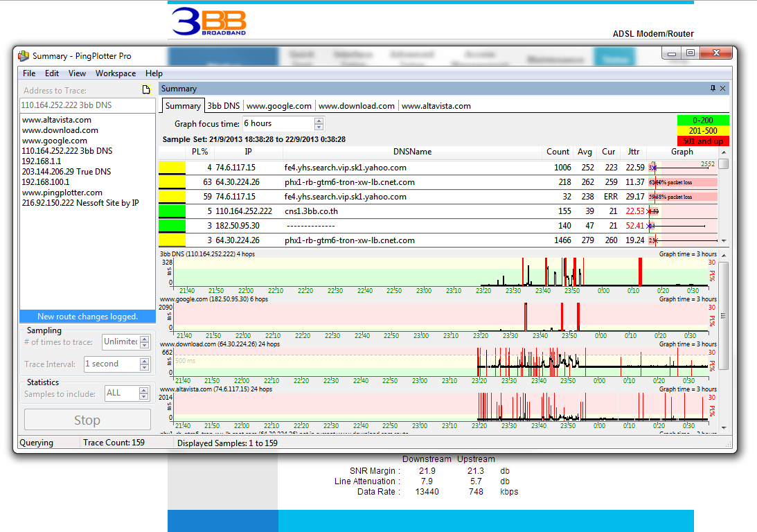Click the green 0-200 legend swatch
Viewport: 757px width, 532px height.
[702, 121]
